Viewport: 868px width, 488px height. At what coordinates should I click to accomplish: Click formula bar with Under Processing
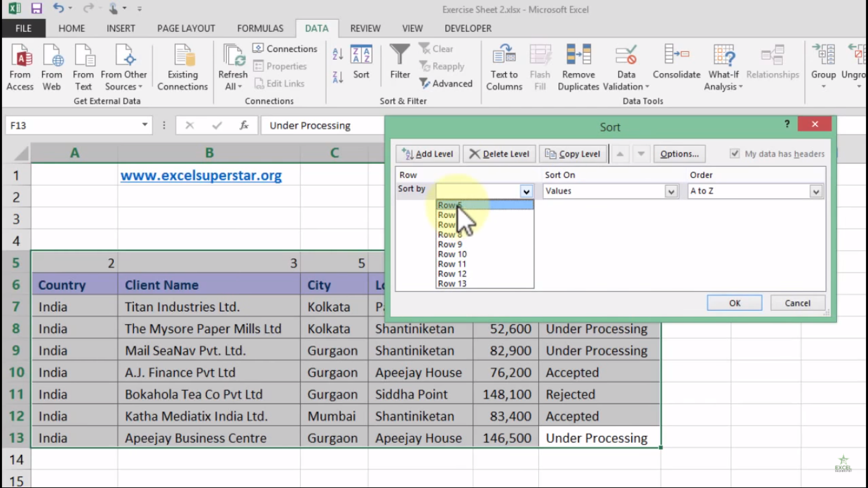(x=323, y=125)
